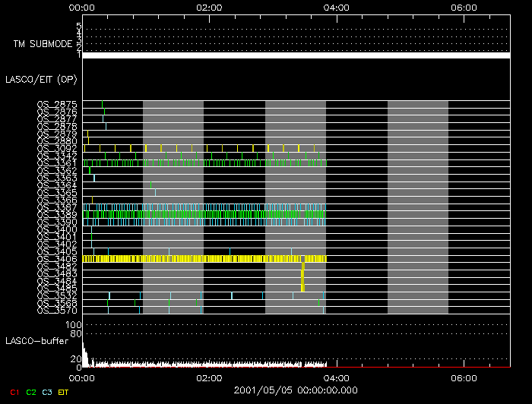Image resolution: width=532 pixels, height=404 pixels.
Task: Click the green marker in OS_3364 row
Action: click(x=151, y=185)
